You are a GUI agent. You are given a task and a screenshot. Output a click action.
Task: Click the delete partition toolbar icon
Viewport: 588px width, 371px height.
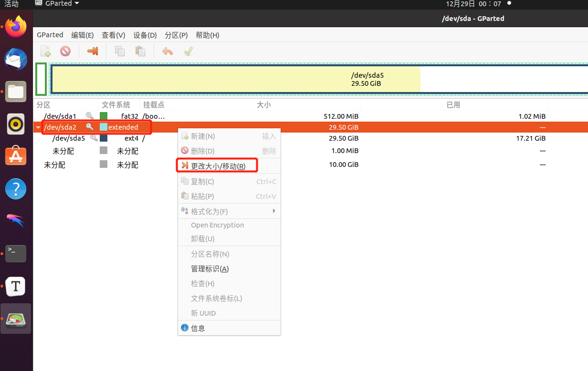65,51
